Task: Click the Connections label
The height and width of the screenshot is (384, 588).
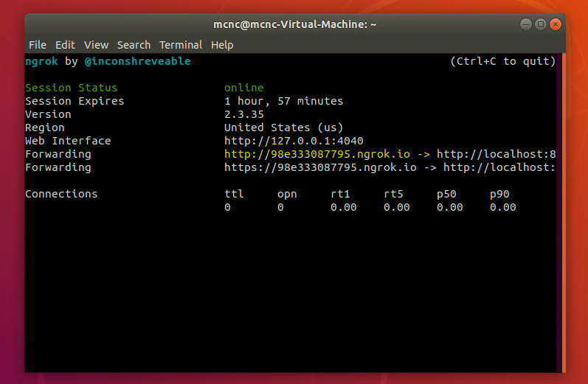Action: point(61,194)
